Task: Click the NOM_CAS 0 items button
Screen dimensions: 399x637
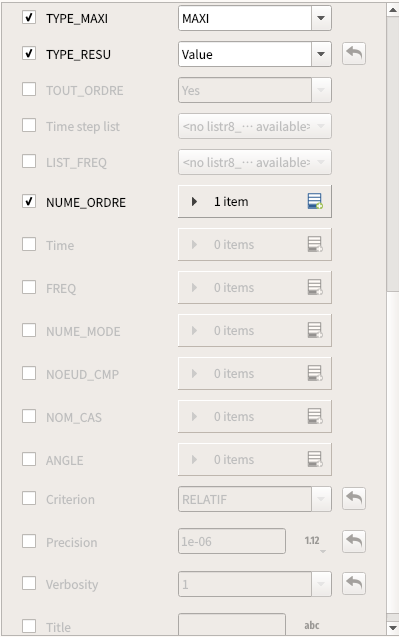Action: (x=255, y=416)
